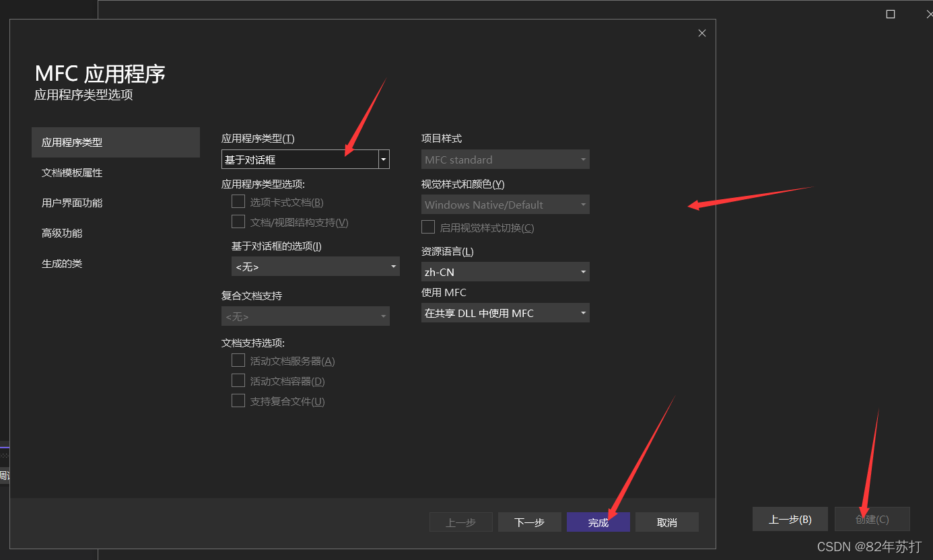The height and width of the screenshot is (560, 933).
Task: Check 文档/视图结构支持 option
Action: (238, 221)
